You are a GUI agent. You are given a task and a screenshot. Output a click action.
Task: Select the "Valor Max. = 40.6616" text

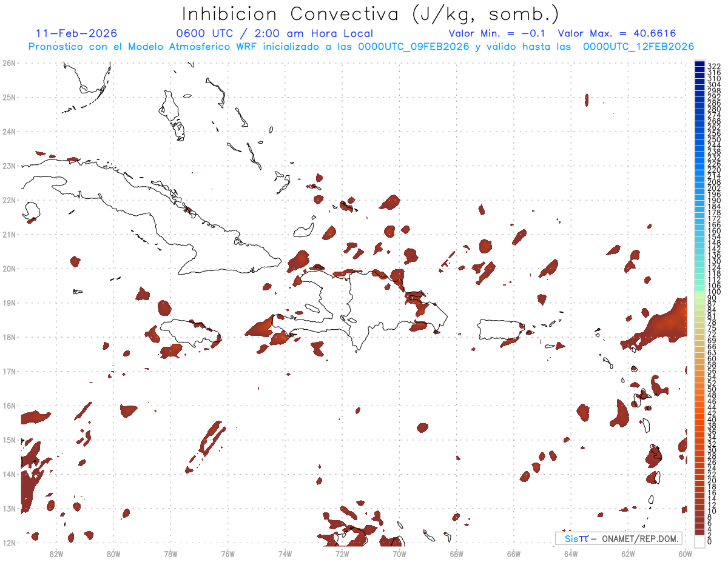click(617, 33)
